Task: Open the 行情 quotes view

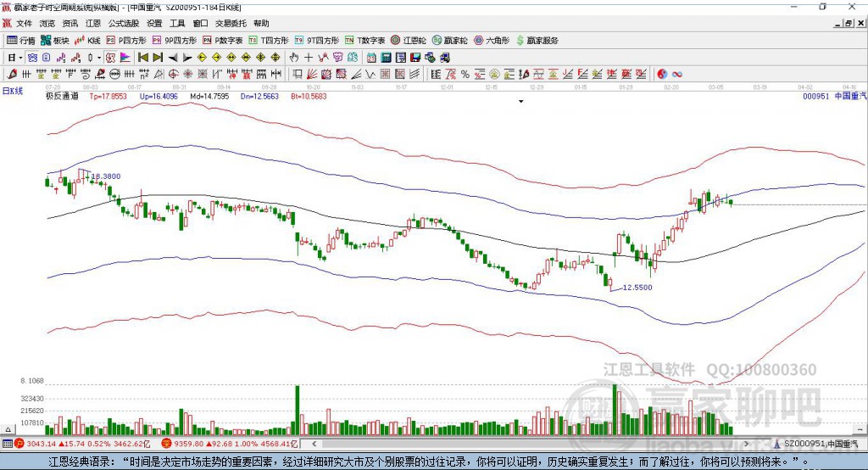Action: pos(21,41)
